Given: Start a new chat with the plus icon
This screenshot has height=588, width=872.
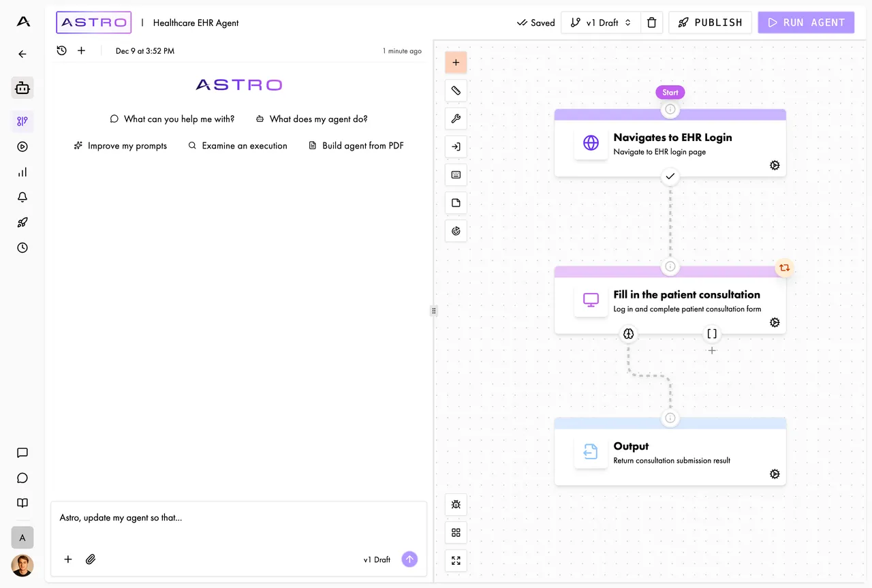Looking at the screenshot, I should [x=81, y=50].
